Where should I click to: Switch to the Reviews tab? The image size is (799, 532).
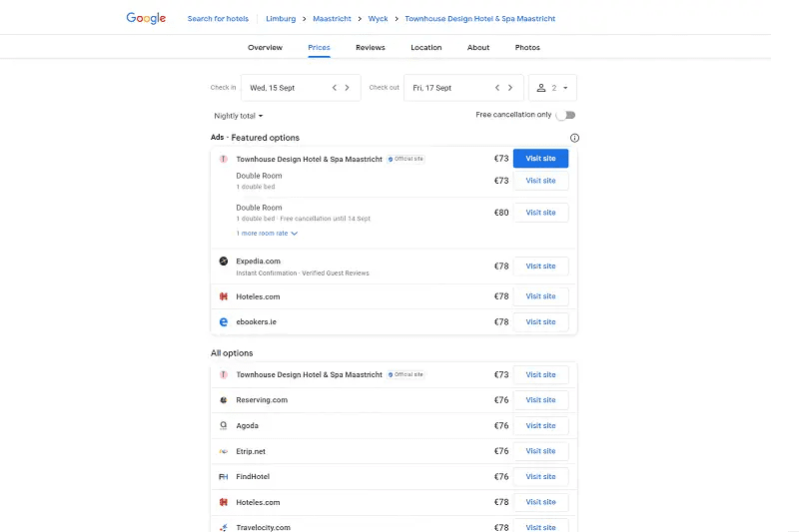coord(370,48)
